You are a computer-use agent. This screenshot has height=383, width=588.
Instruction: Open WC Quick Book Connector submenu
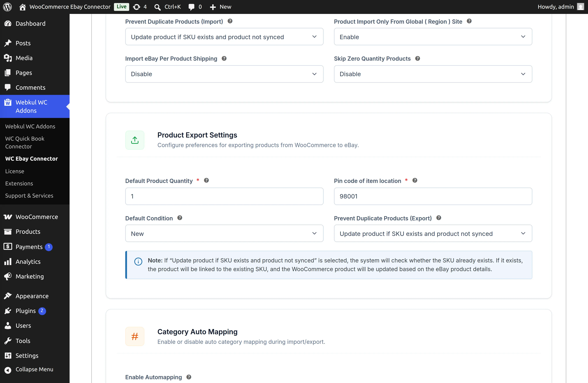pos(25,142)
